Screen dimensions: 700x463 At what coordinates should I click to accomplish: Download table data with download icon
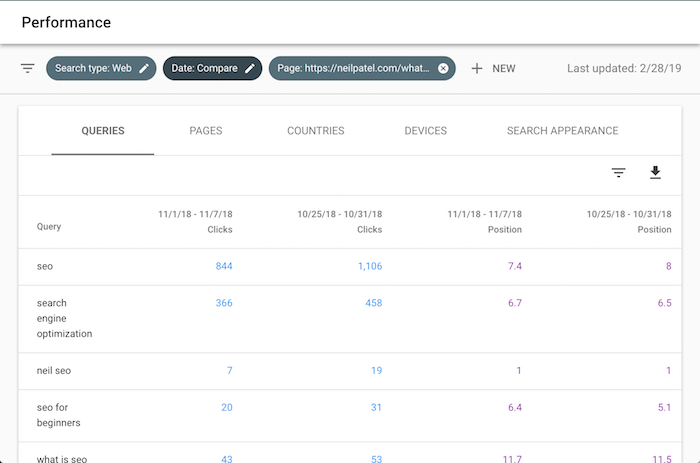(655, 172)
